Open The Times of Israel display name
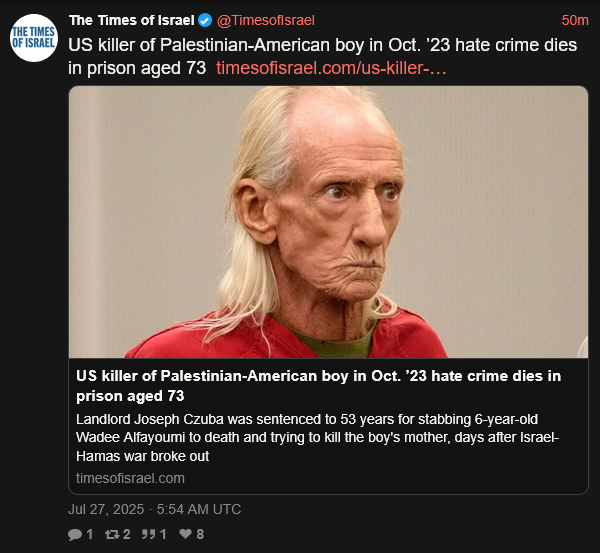Image resolution: width=600 pixels, height=553 pixels. 132,20
